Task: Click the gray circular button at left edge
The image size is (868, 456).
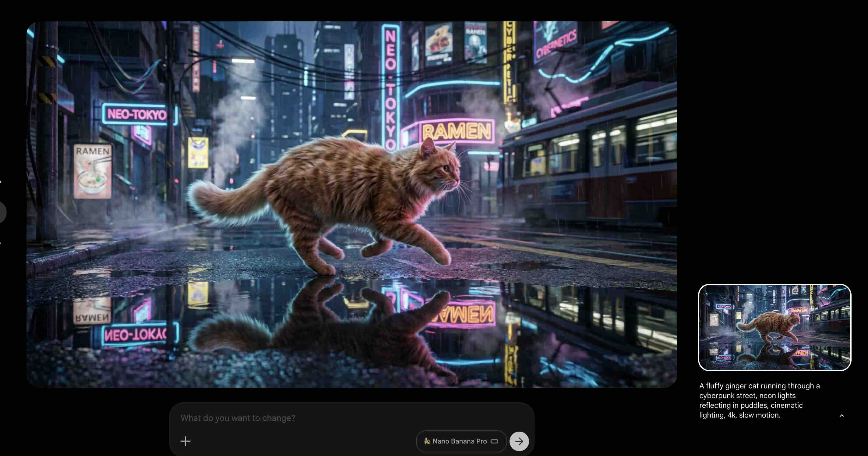Action: tap(2, 212)
